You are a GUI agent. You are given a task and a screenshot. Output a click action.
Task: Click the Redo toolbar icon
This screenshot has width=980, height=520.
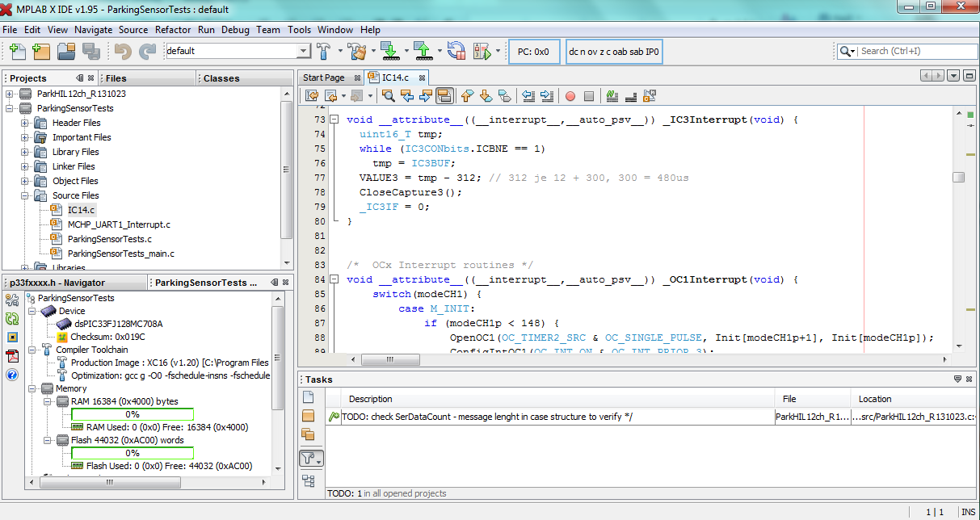point(147,51)
